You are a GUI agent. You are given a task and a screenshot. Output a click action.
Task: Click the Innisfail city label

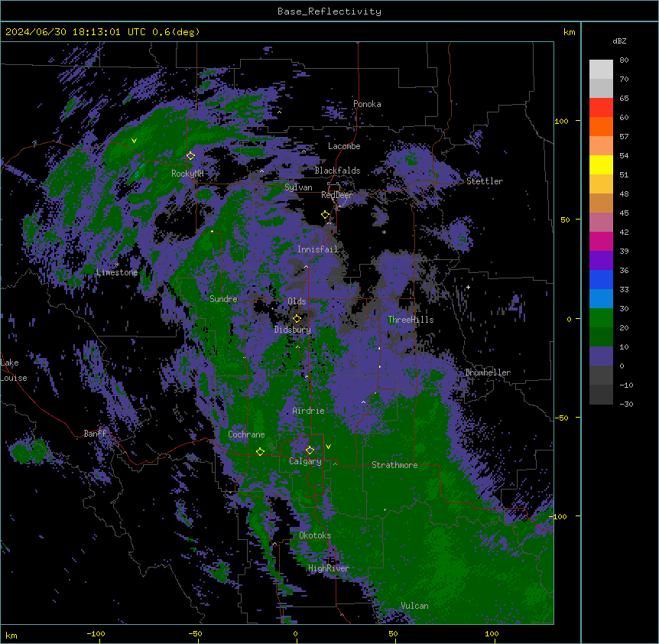(x=318, y=249)
